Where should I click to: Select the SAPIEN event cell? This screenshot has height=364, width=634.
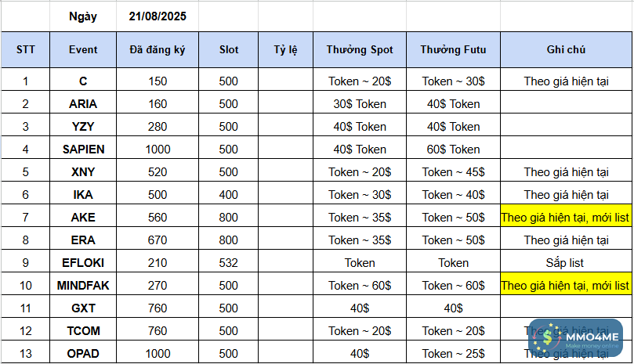pos(83,150)
